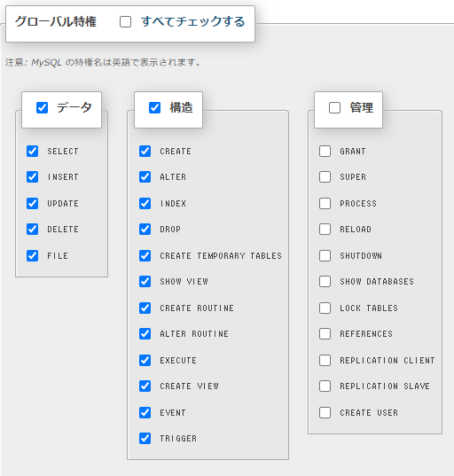Enable REPLICATION CLIENT privilege
Screen dimensions: 454x476
325,361
